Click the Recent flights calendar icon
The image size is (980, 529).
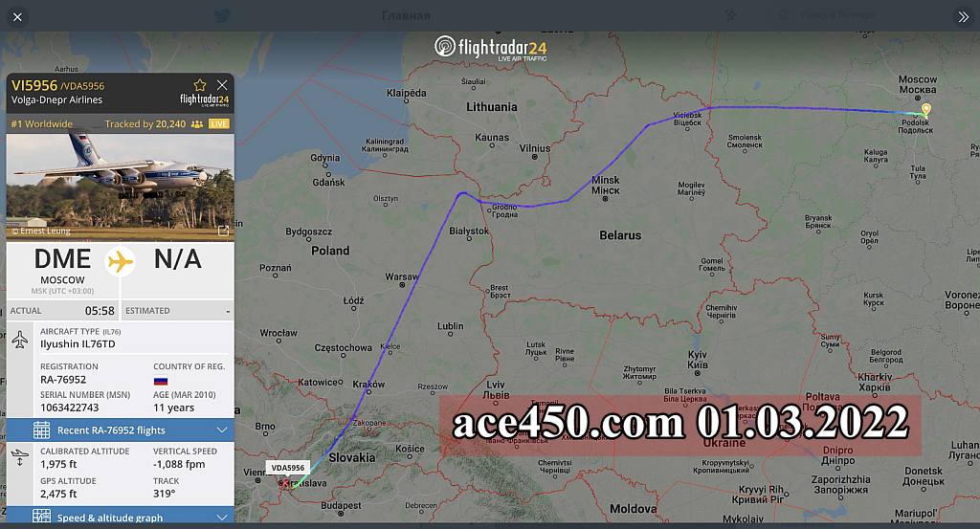click(x=41, y=430)
